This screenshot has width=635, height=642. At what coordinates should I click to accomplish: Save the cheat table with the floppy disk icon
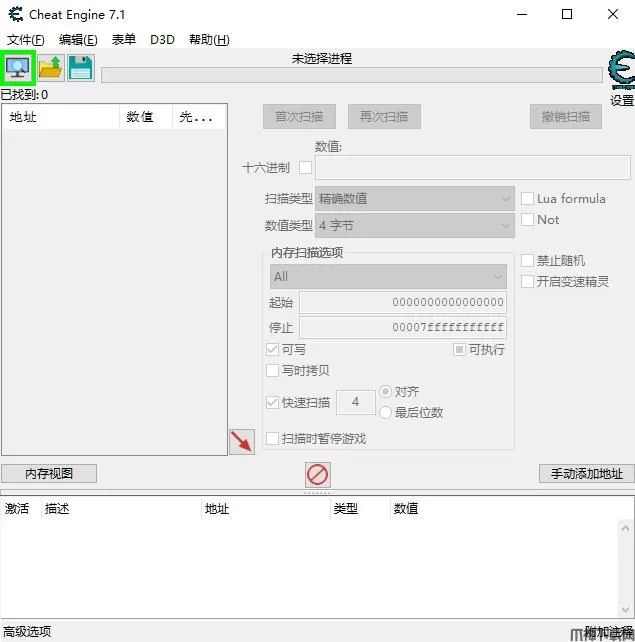(x=81, y=68)
